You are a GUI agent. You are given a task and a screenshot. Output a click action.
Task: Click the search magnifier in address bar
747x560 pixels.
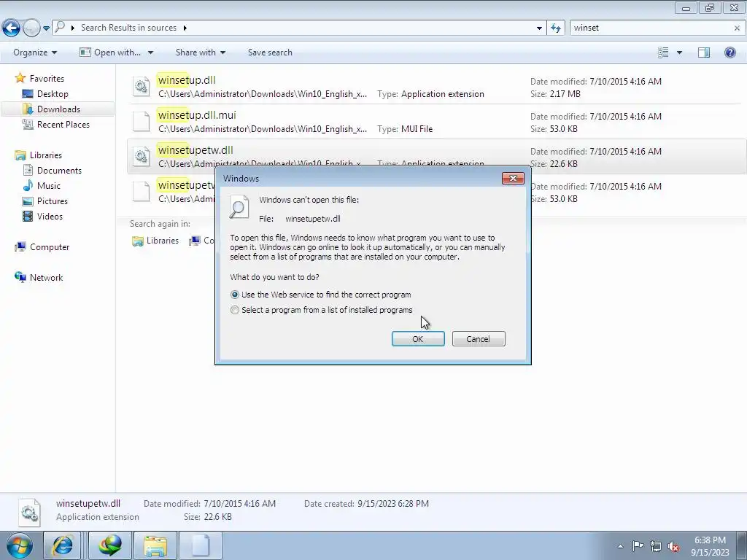click(60, 27)
